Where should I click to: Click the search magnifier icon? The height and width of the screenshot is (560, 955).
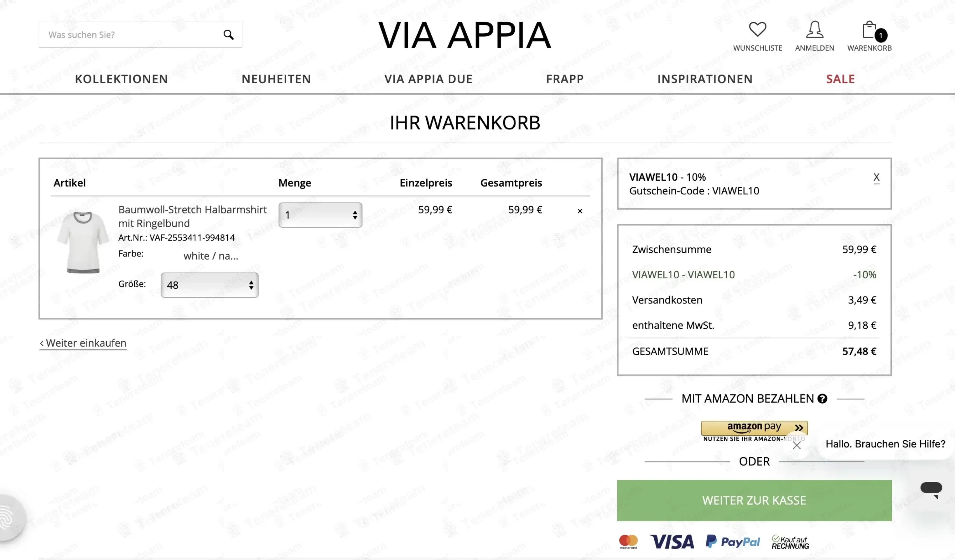pos(228,34)
